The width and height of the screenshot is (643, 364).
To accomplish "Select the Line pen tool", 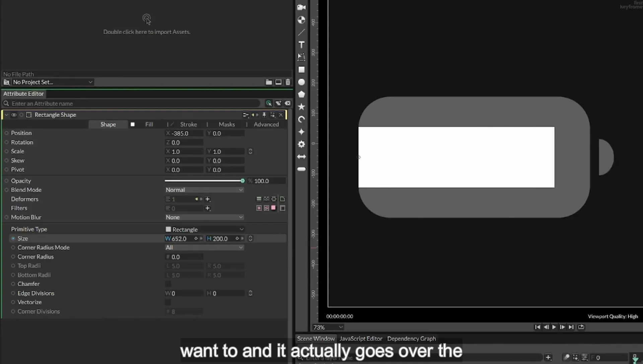I will (x=301, y=32).
